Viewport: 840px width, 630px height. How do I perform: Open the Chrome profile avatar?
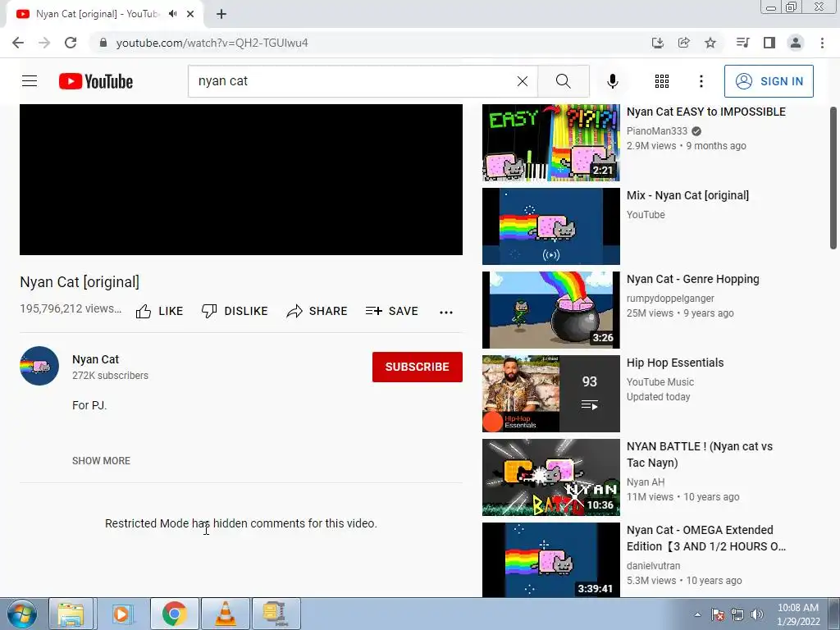click(x=796, y=43)
